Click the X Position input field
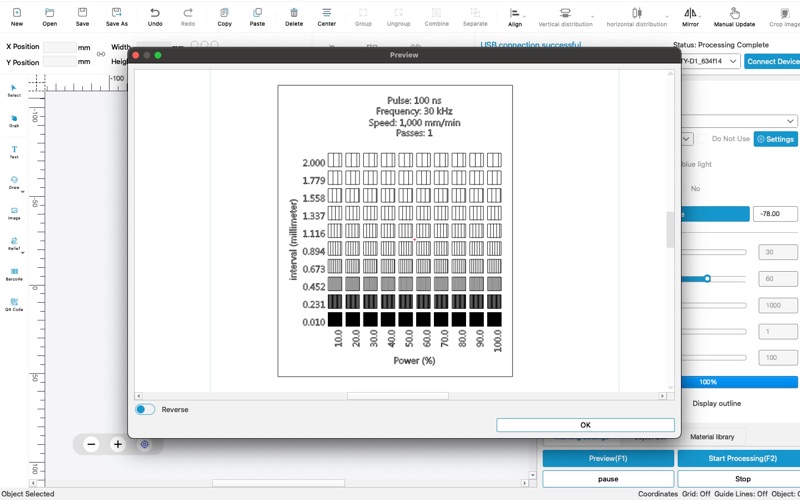Screen dimensions: 800x500 click(60, 47)
